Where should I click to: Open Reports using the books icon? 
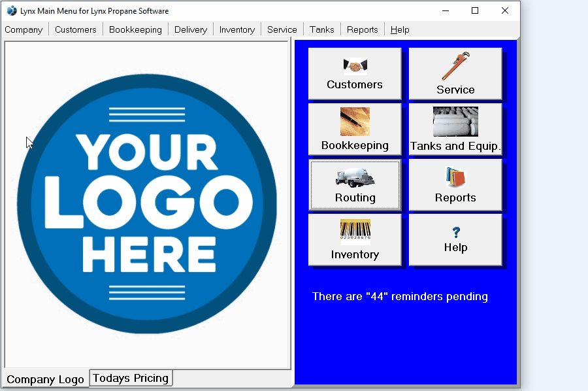tap(455, 185)
